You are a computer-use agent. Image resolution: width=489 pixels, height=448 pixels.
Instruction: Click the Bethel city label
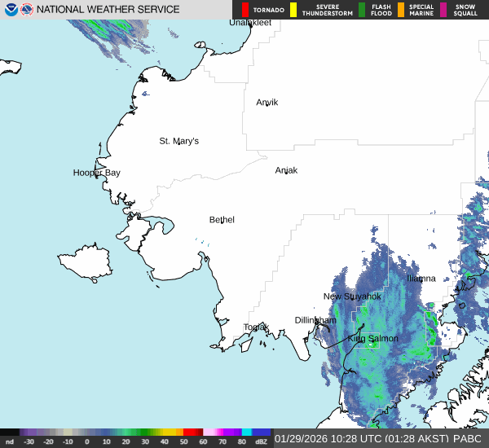[222, 220]
